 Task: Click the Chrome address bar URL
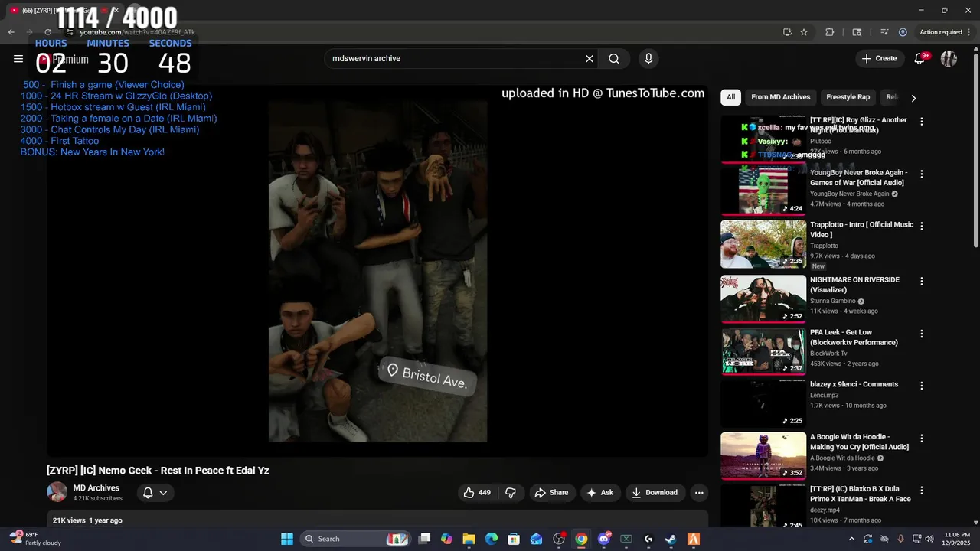138,32
